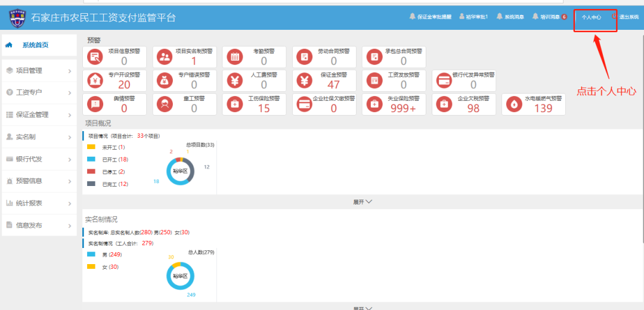Click the 企业欠税预警 count 98
This screenshot has height=310, width=644.
(x=473, y=108)
